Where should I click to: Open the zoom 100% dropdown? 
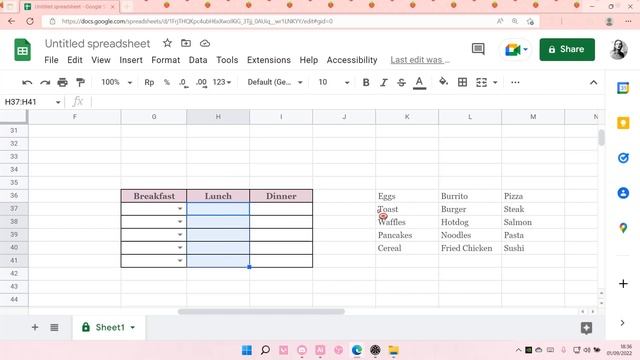[116, 82]
